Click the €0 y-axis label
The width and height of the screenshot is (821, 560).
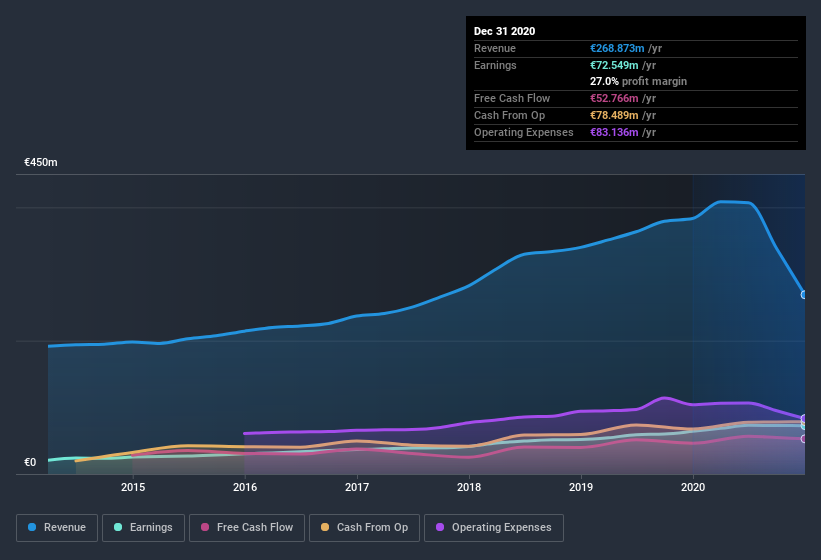point(30,462)
